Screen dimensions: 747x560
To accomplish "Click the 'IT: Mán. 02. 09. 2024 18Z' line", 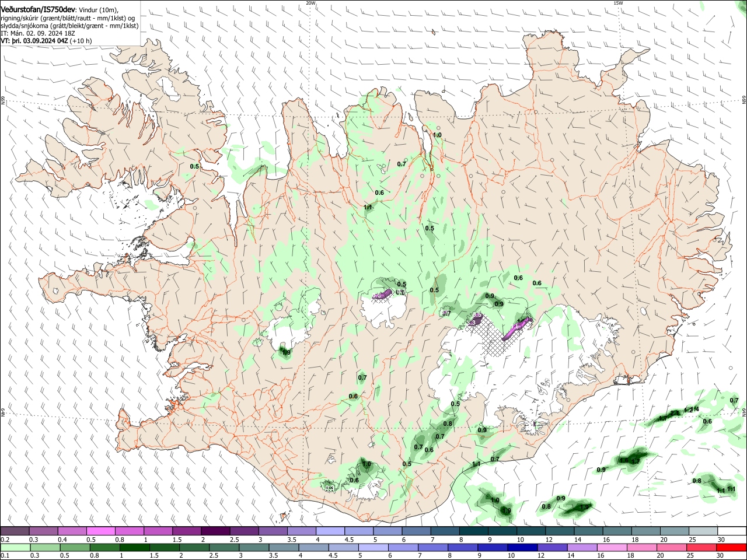I will [38, 34].
